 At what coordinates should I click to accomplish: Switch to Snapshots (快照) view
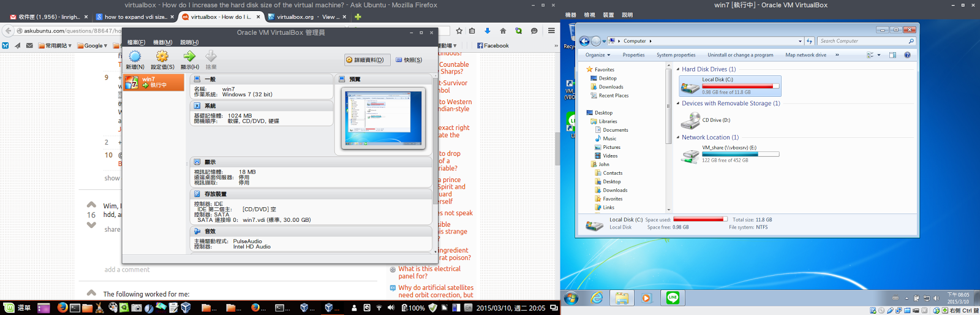point(409,60)
